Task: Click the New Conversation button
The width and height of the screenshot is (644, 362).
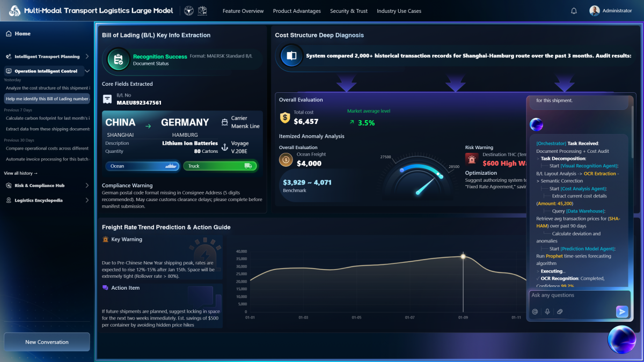Action: [x=47, y=342]
